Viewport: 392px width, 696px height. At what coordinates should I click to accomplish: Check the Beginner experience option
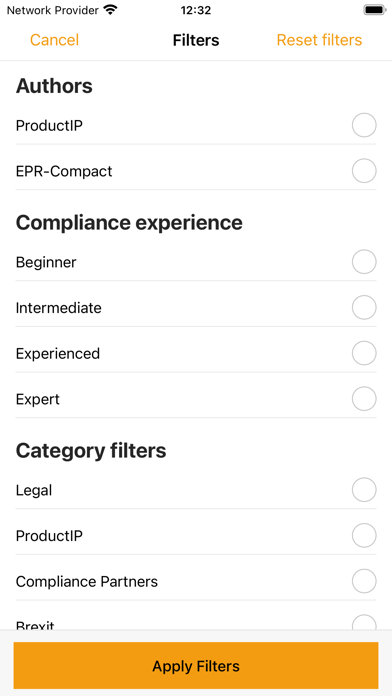[364, 262]
